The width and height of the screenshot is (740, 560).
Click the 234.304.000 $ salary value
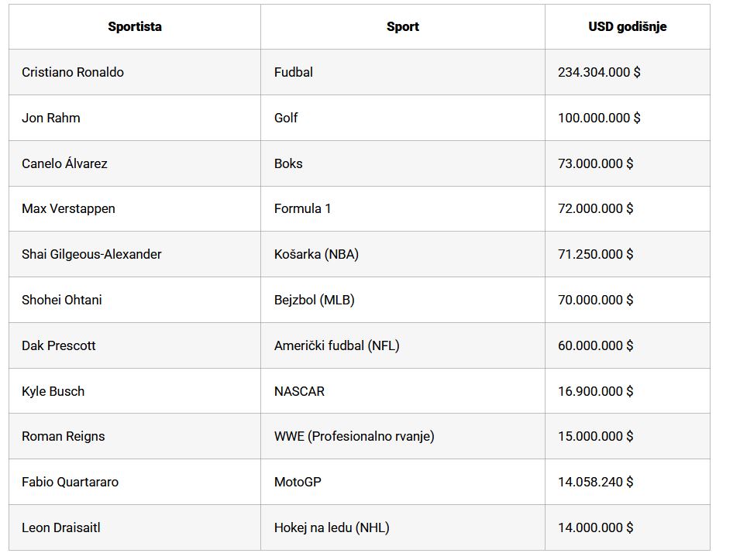[x=599, y=72]
